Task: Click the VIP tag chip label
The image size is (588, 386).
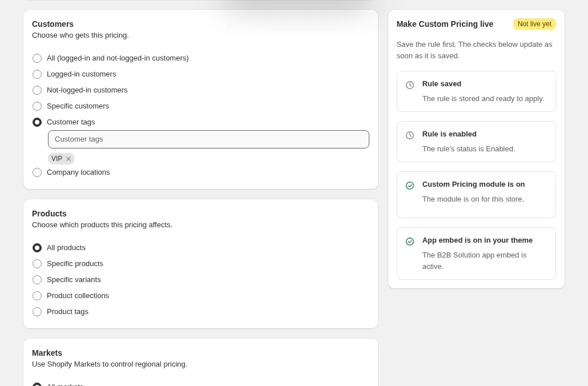Action: [57, 159]
